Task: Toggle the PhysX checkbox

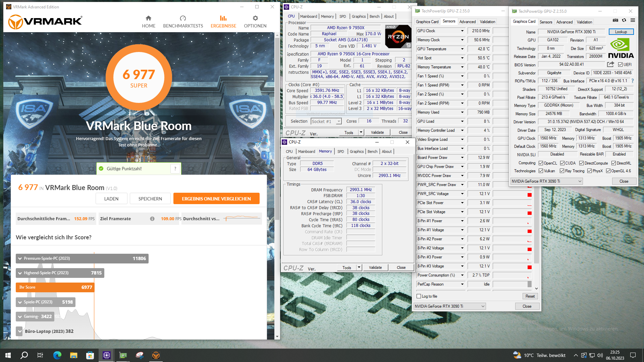Action: pos(589,171)
